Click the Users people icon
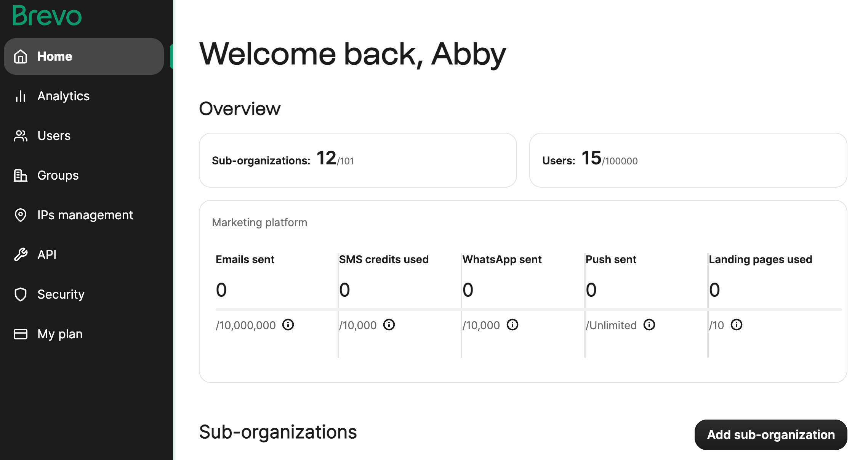 pyautogui.click(x=21, y=136)
